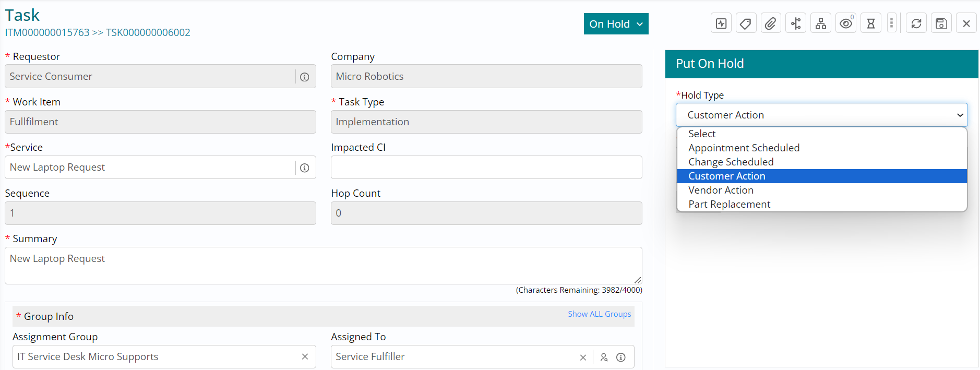Image resolution: width=980 pixels, height=370 pixels.
Task: Select Vendor Action from the hold type list
Action: click(721, 190)
